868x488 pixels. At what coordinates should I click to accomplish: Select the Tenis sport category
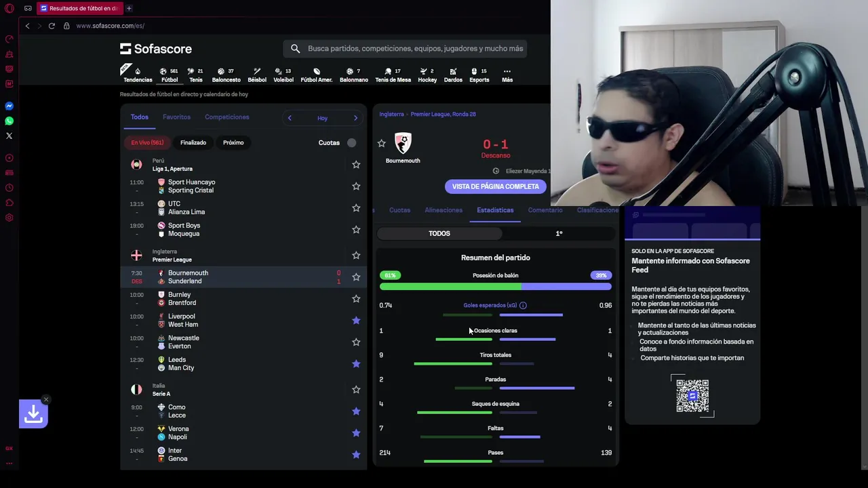tap(195, 75)
